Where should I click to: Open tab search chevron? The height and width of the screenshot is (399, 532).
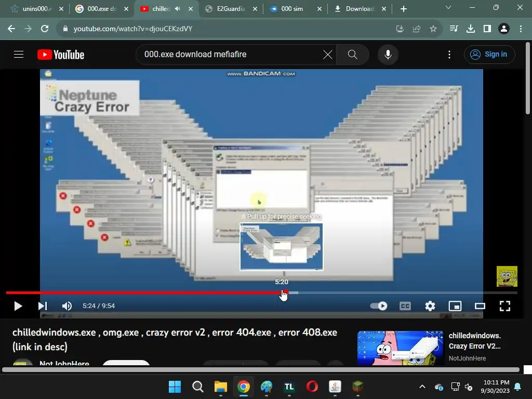coord(448,7)
